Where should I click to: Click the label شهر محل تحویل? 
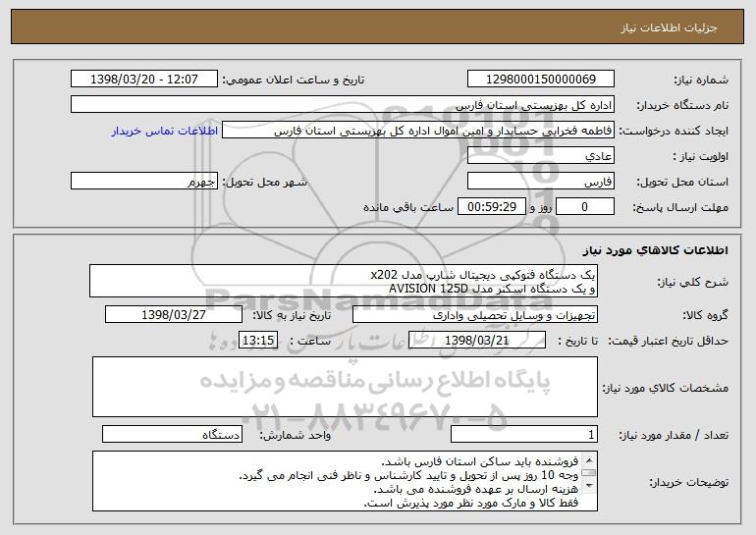pyautogui.click(x=264, y=183)
